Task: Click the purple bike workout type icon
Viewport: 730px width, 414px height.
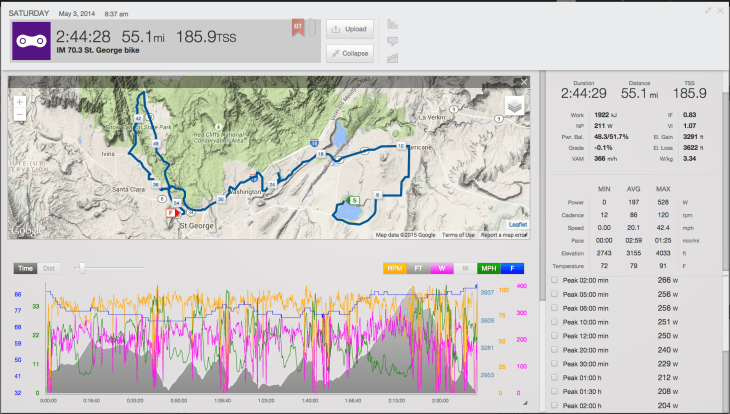Action: tap(29, 41)
